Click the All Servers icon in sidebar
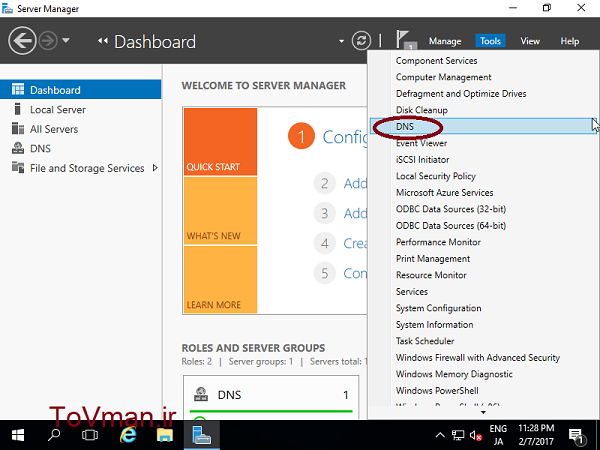This screenshot has height=450, width=600. tap(18, 129)
